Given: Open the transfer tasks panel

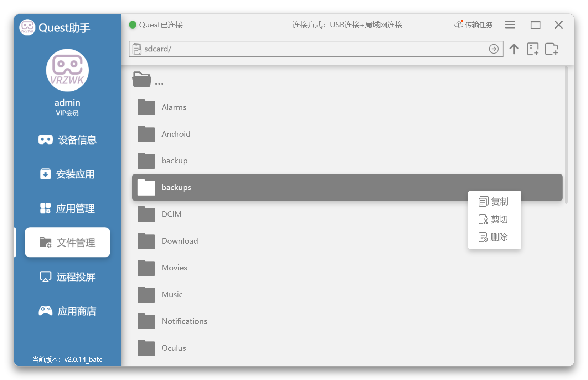Looking at the screenshot, I should 474,25.
